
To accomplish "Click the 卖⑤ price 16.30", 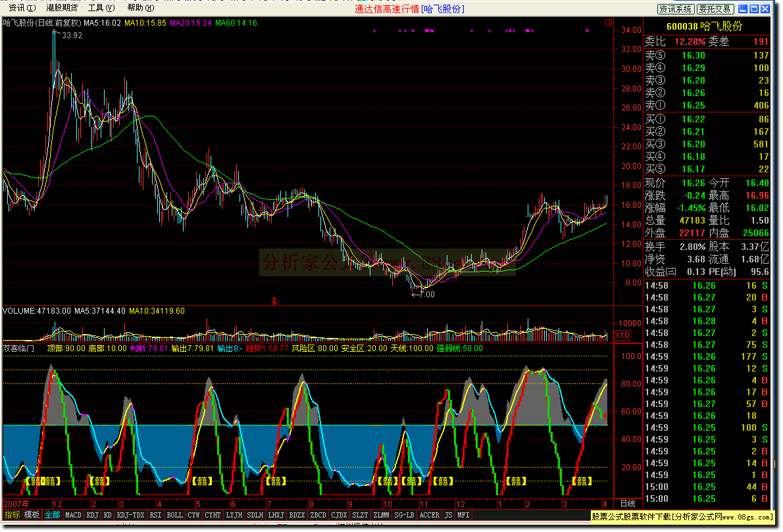I will pos(694,55).
